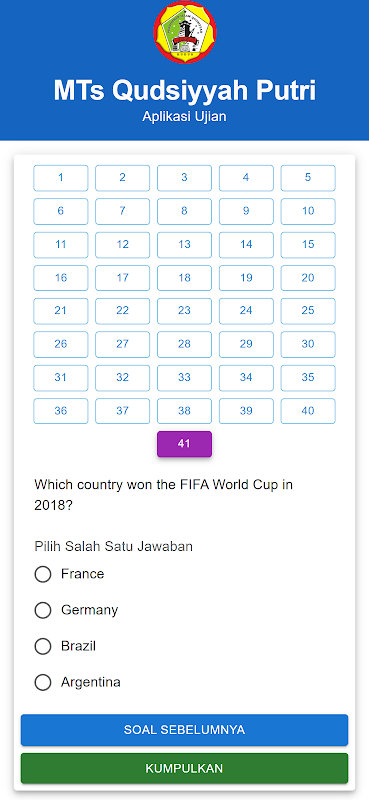369x800 pixels.
Task: Jump to question 19
Action: (x=246, y=278)
